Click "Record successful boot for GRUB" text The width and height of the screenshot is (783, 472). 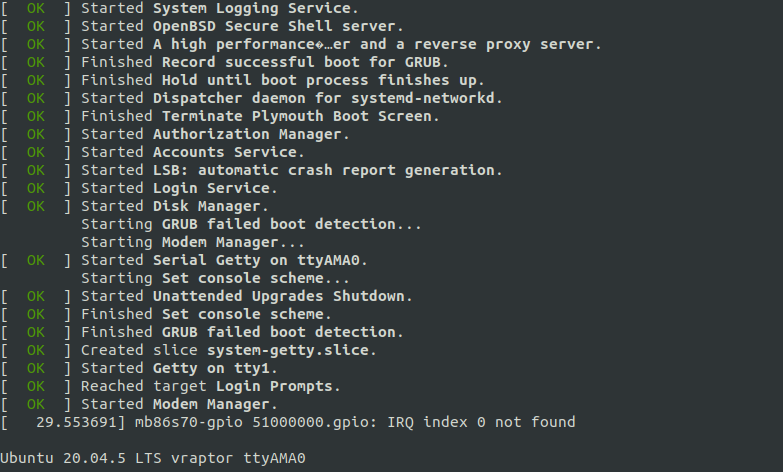tap(301, 62)
